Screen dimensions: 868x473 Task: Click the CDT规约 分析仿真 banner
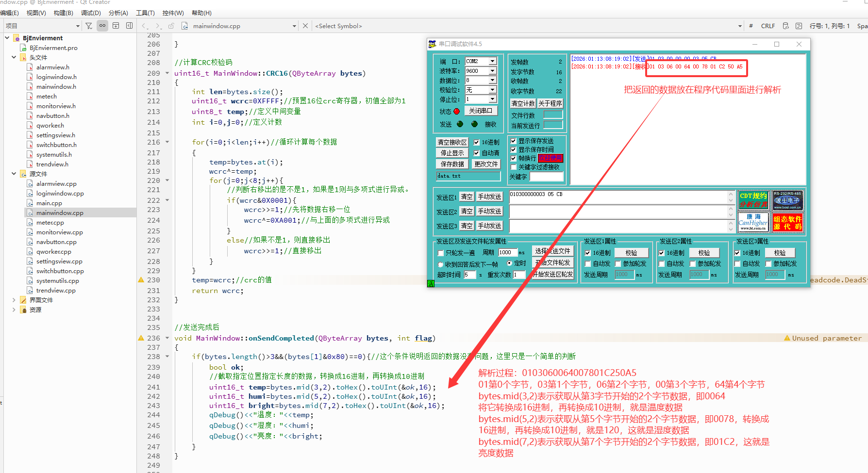753,200
